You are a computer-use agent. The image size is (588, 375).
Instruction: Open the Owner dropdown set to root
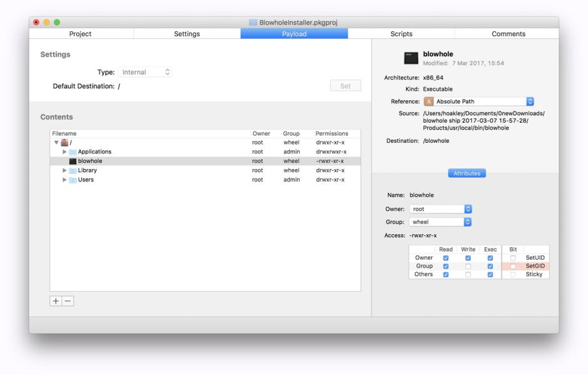440,209
